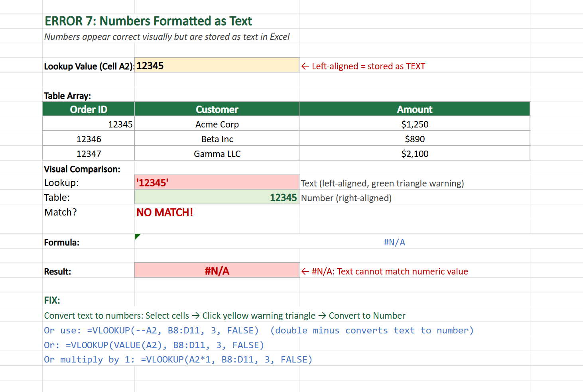Click the $1,250 amount cell
Viewport: 583px width, 392px height.
click(415, 124)
